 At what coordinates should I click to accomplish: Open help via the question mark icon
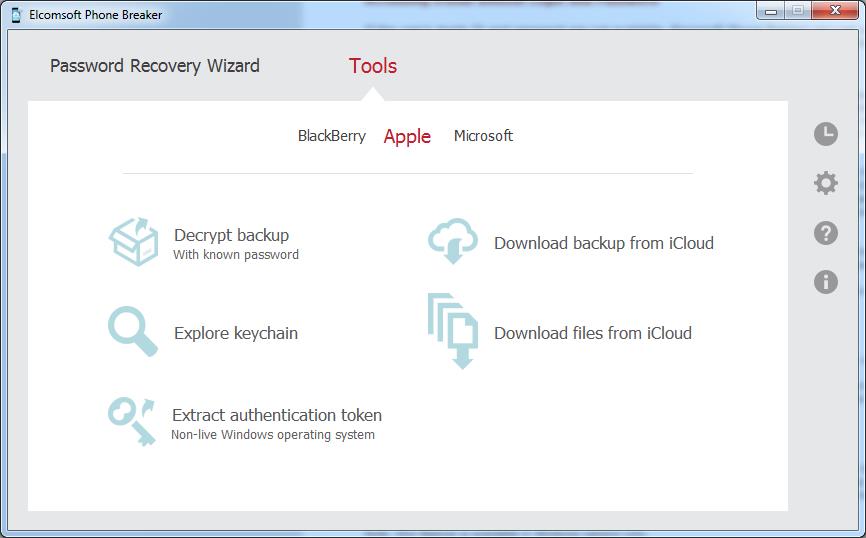(x=826, y=233)
